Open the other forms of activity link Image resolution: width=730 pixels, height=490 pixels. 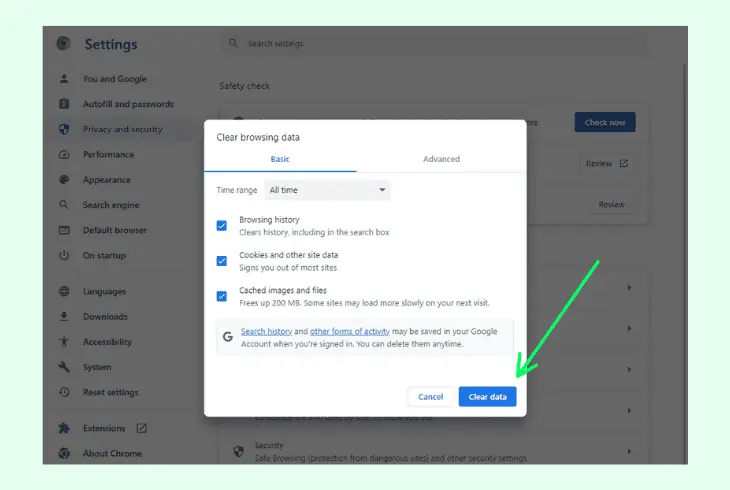[x=350, y=331]
